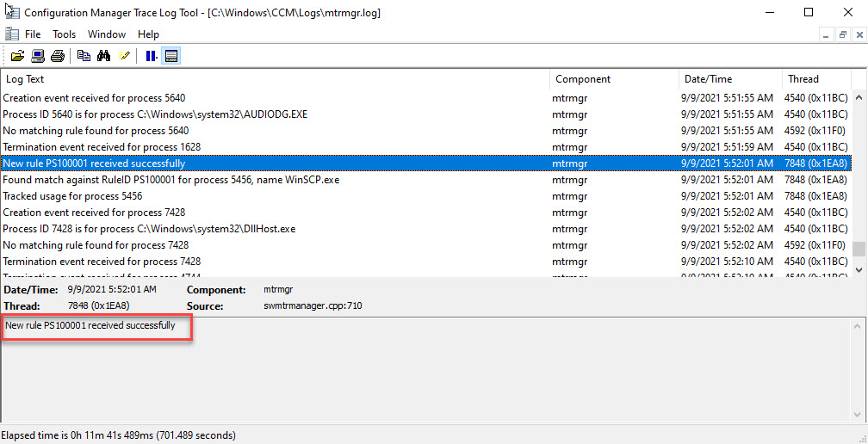Click the Print icon in the toolbar
The height and width of the screenshot is (444, 868).
tap(57, 56)
